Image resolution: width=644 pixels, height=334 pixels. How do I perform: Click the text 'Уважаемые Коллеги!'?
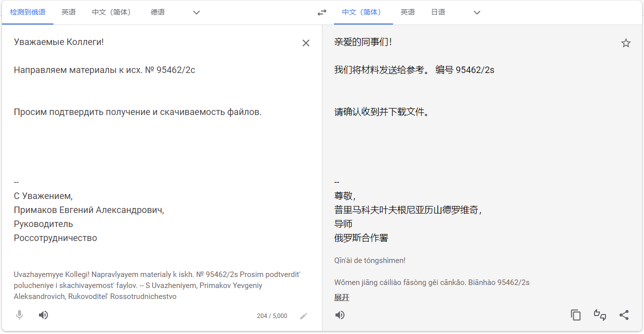(59, 42)
